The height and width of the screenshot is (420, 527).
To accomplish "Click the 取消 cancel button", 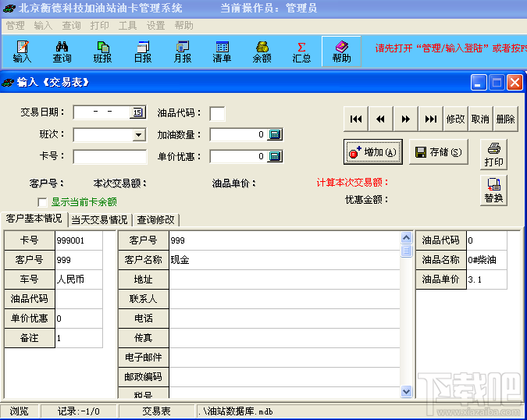I will tap(480, 119).
